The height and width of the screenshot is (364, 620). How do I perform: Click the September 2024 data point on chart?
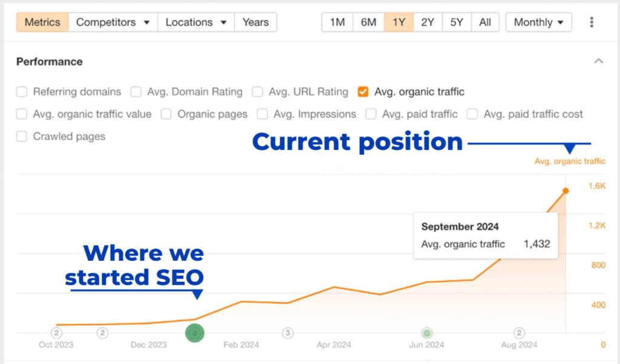[x=566, y=191]
